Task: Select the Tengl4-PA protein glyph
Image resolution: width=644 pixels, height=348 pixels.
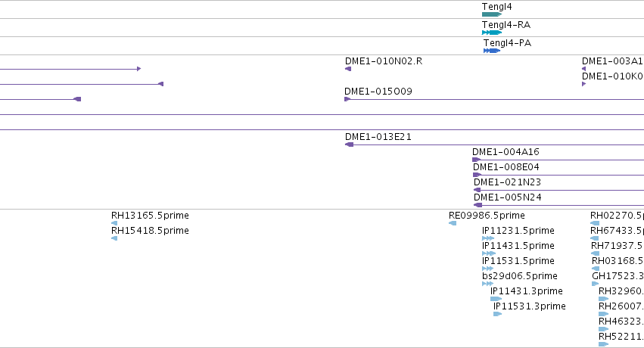Action: (492, 51)
